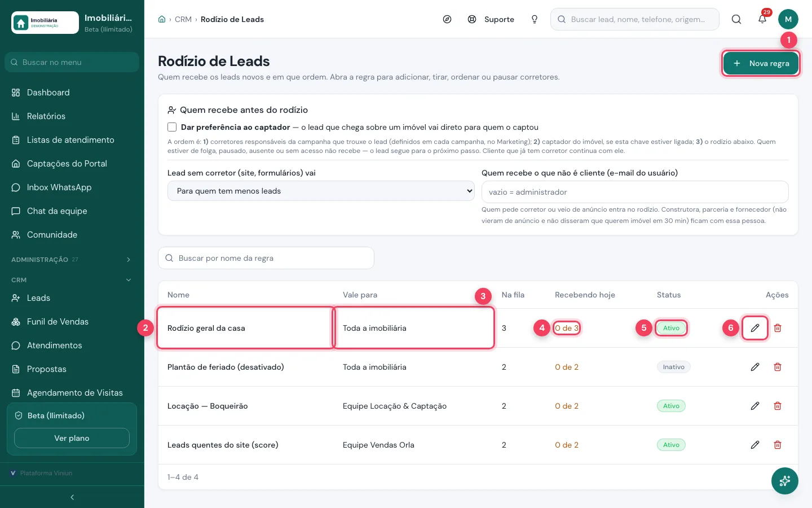Click the CRM breadcrumb link

[x=183, y=19]
